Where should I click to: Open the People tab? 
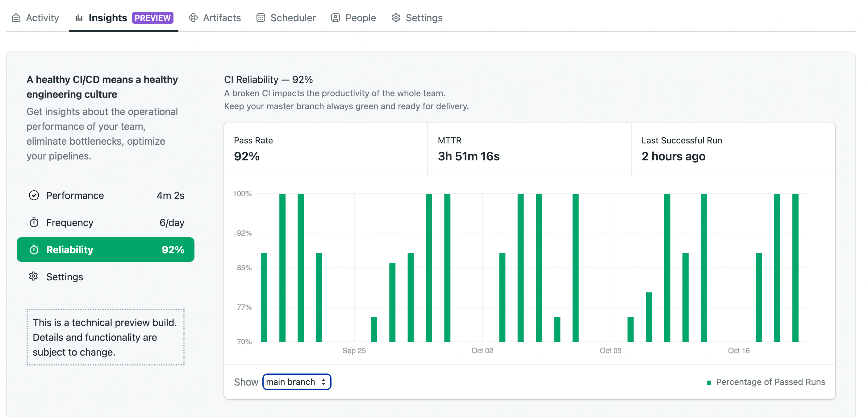coord(360,18)
